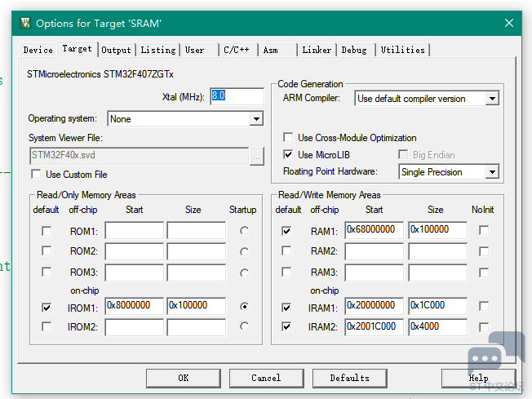
Task: Go to the Linker tab
Action: point(317,50)
